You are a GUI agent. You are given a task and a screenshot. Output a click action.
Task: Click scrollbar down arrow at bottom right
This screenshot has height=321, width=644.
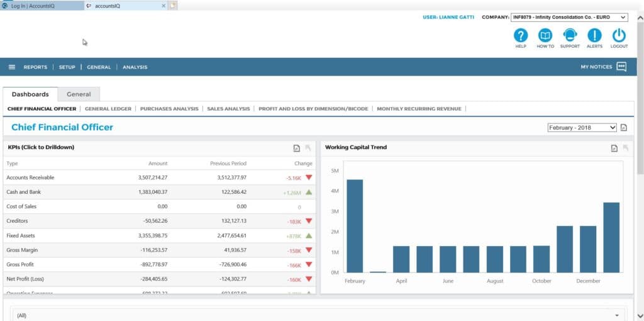point(640,316)
